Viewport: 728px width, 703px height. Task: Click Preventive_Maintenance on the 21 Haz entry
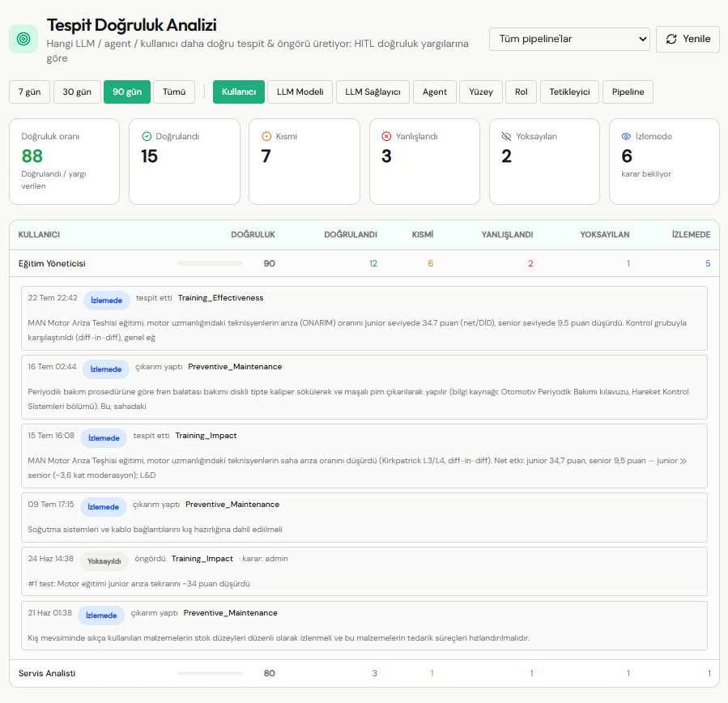[x=230, y=612]
